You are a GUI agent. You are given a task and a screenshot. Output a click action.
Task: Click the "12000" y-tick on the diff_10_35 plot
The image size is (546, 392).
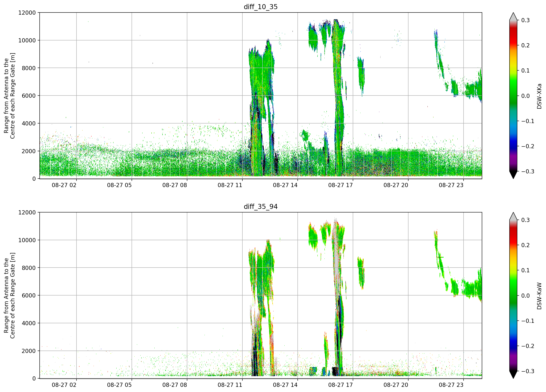pos(27,13)
